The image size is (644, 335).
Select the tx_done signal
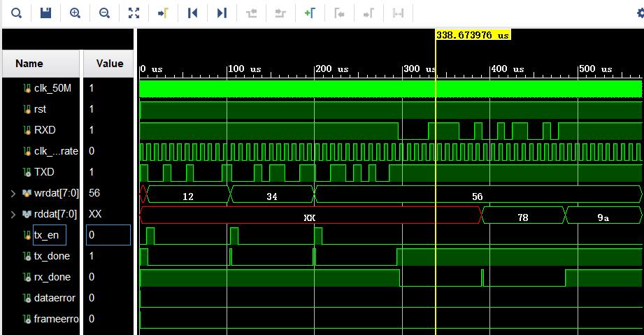coord(52,256)
